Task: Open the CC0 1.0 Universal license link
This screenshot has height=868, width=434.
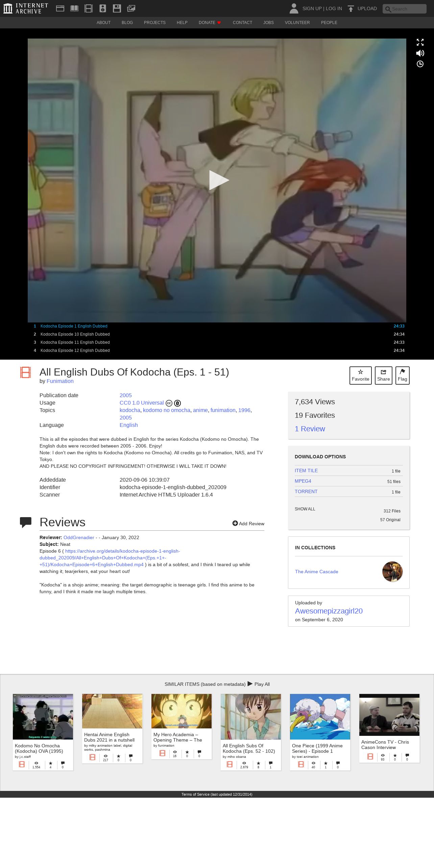Action: click(x=142, y=403)
